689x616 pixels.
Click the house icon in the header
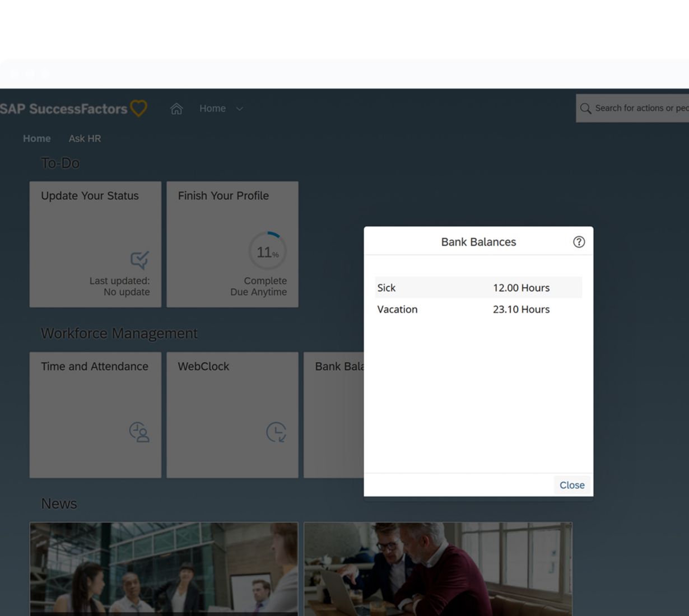pos(176,109)
